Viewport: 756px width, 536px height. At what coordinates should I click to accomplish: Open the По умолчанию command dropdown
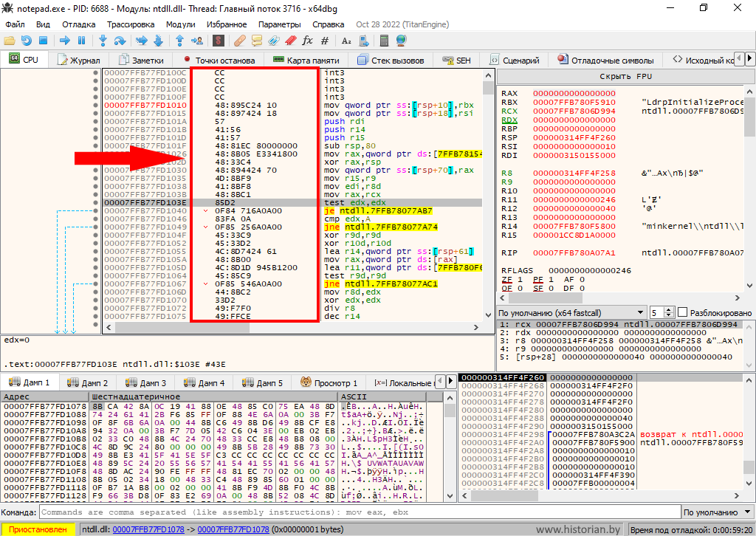(x=716, y=512)
